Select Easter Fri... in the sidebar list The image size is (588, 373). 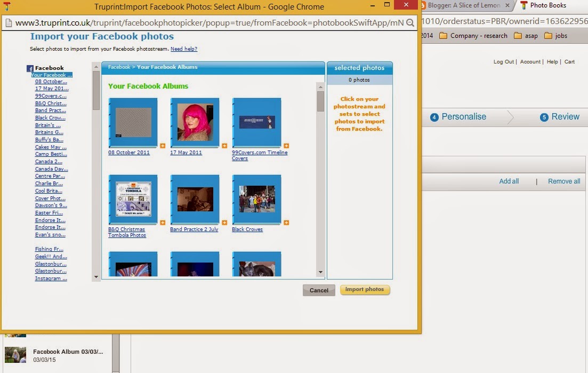[x=49, y=213]
